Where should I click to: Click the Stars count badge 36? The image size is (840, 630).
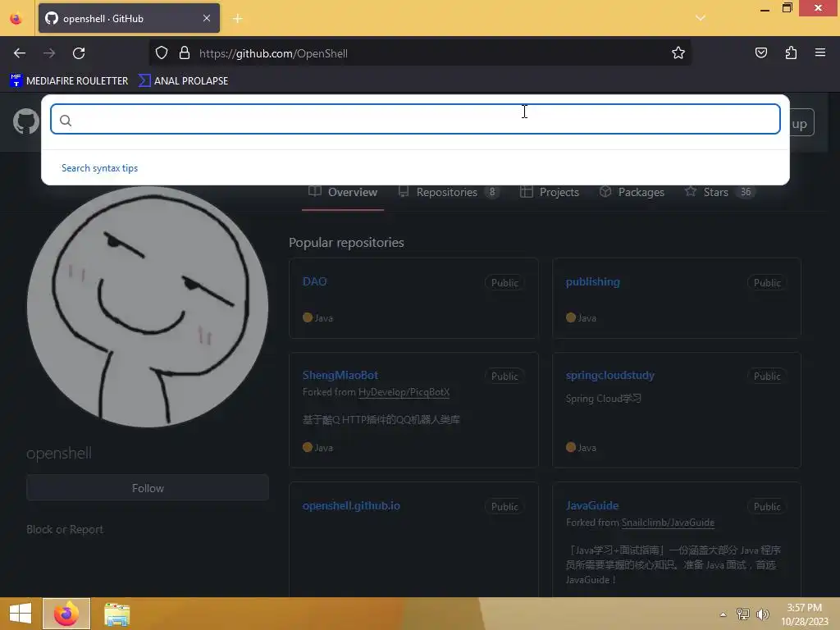745,192
